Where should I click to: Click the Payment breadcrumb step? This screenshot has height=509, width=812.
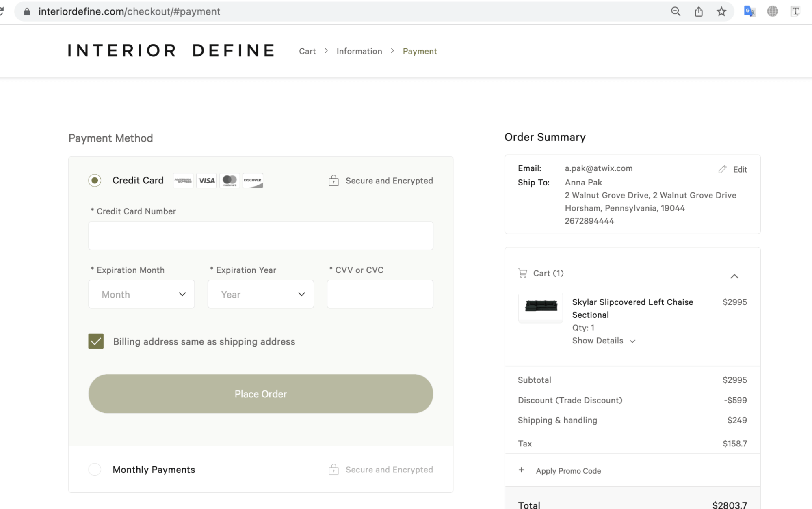[x=420, y=51]
